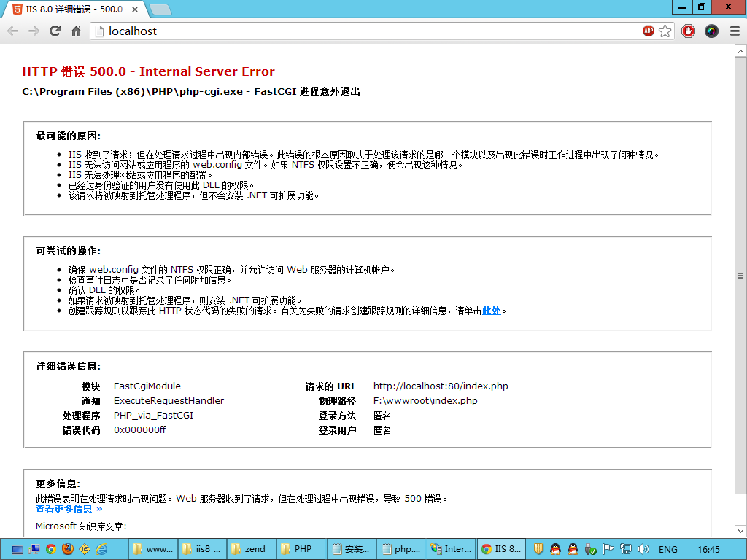Launch Chrome from the taskbar quick launch
The width and height of the screenshot is (747, 560).
51,550
